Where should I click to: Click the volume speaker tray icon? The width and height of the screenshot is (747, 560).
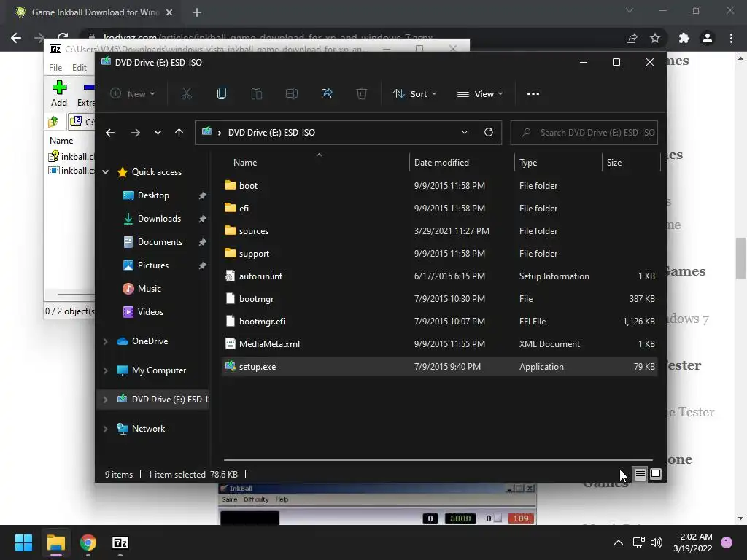(657, 542)
